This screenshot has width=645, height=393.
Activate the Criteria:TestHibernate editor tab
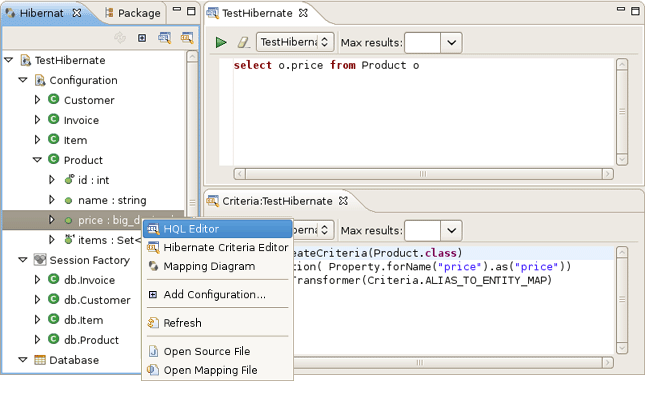277,201
